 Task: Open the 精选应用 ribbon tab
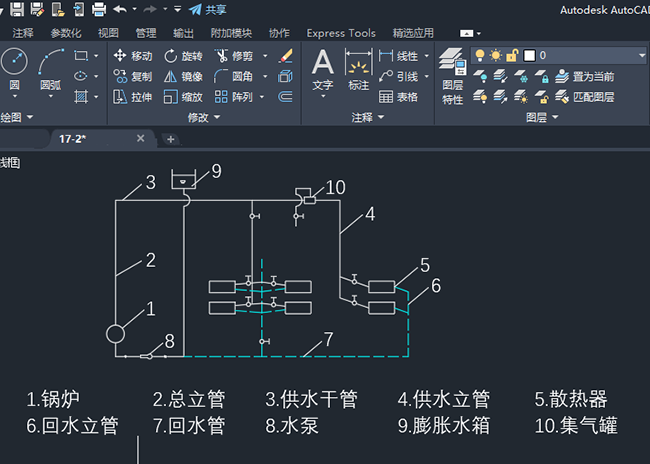tap(413, 33)
